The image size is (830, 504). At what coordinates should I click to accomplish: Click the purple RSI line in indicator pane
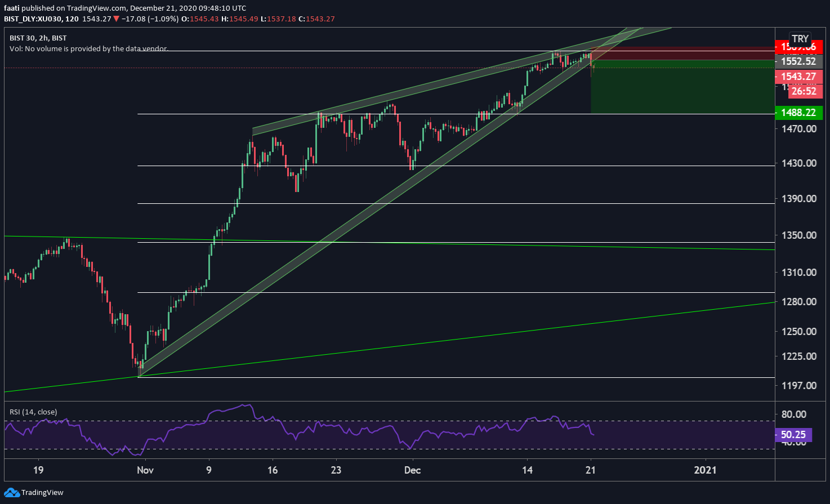pos(299,430)
